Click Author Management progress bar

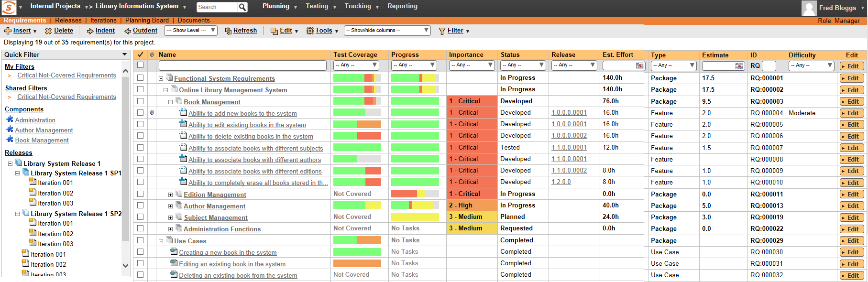(x=415, y=205)
